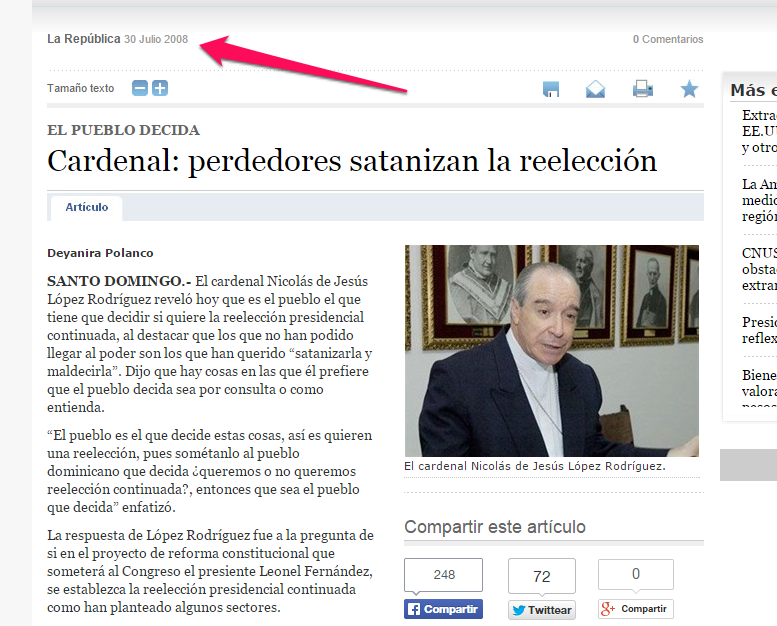This screenshot has width=777, height=626.
Task: Click the Google Plus count showing 0
Action: click(x=636, y=574)
